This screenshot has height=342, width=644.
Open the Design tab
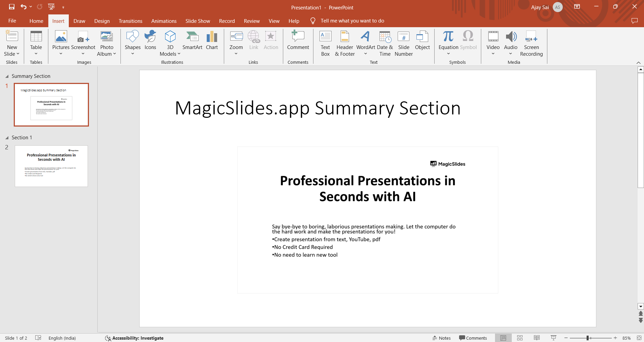[x=102, y=21]
